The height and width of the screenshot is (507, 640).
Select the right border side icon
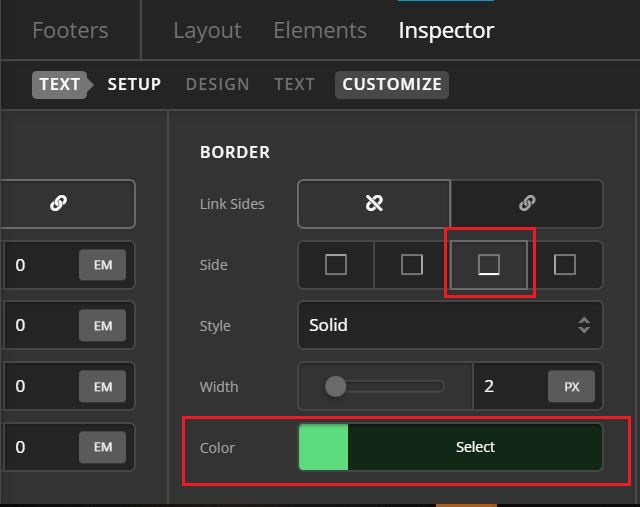pos(411,265)
